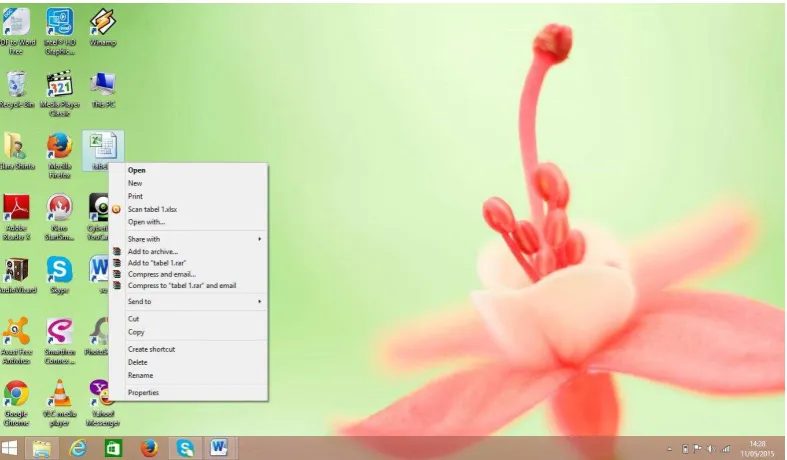
Task: Select the Adobe Reader X desktop icon
Action: 17,217
